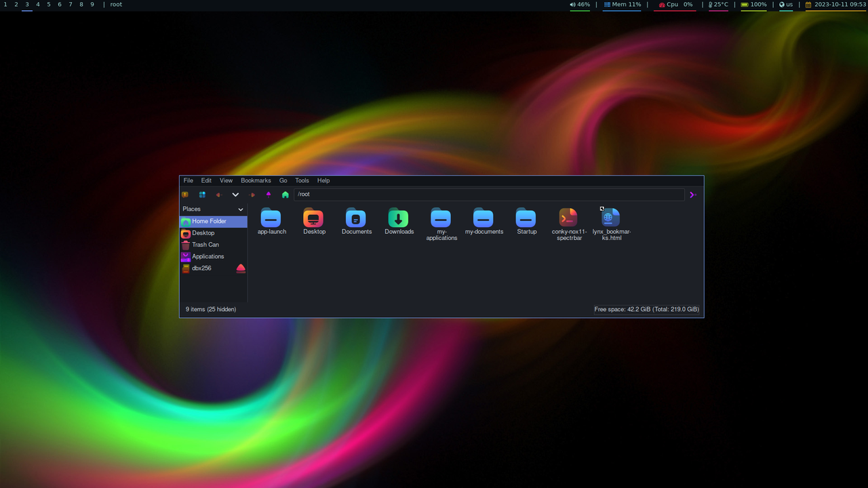The image size is (868, 488).
Task: Click the Cpu 0% indicator
Action: [x=675, y=5]
